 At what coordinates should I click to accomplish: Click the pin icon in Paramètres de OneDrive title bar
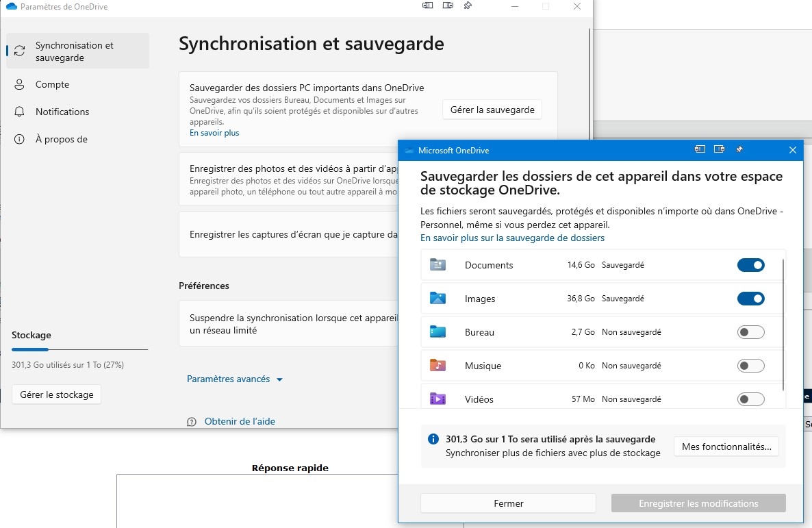pyautogui.click(x=468, y=5)
